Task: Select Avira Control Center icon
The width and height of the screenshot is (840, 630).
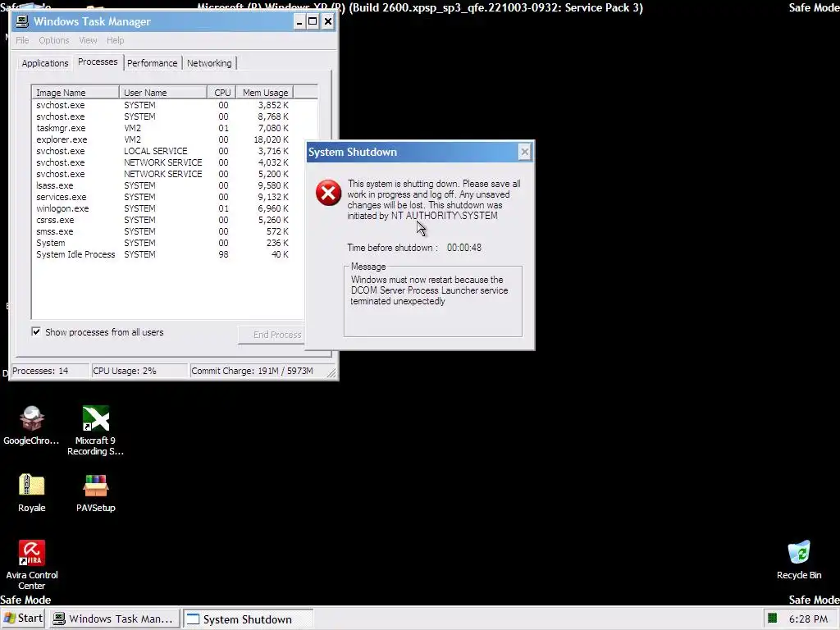Action: [32, 564]
